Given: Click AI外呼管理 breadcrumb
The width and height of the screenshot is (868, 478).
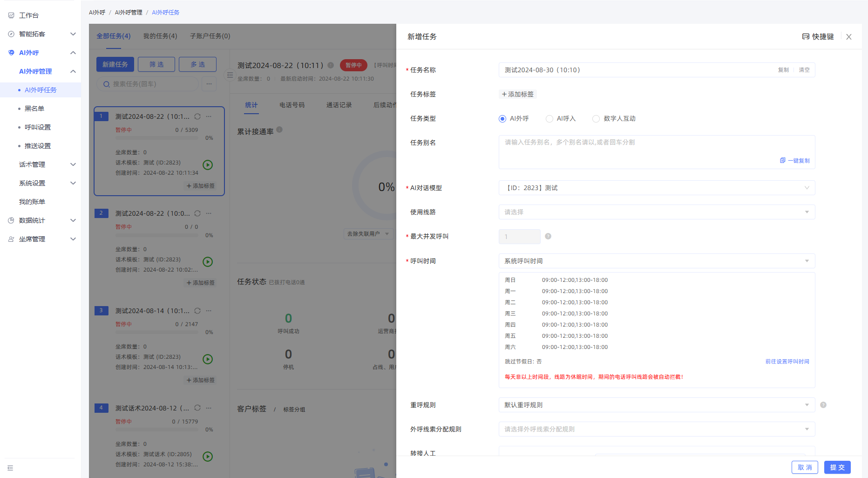Looking at the screenshot, I should [x=129, y=13].
